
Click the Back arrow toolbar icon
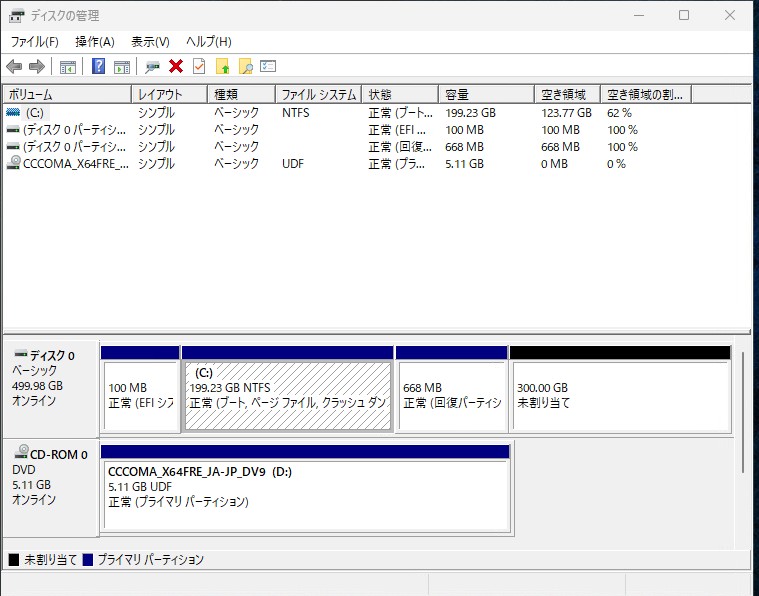click(14, 66)
